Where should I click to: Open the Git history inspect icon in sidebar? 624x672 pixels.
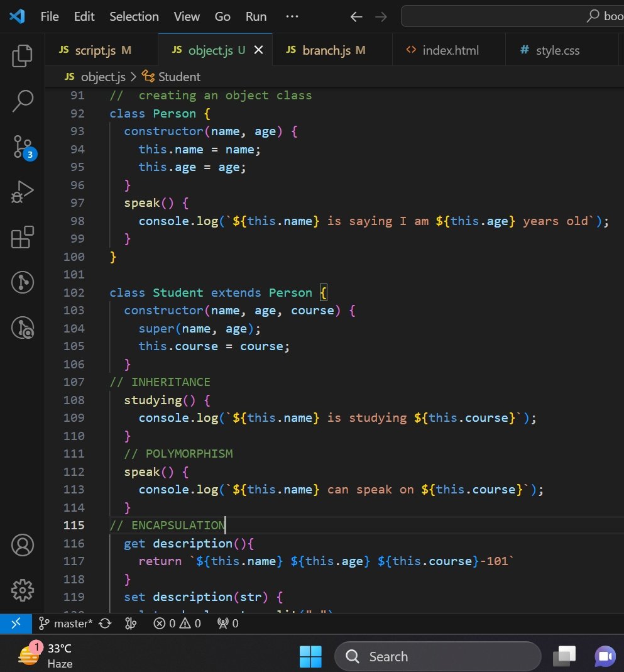tap(22, 328)
